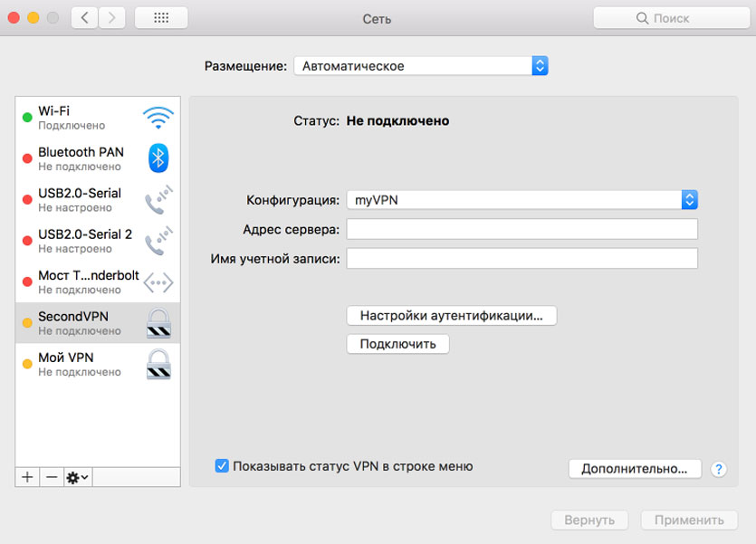756x544 pixels.
Task: Click the Адрес сервера input field
Action: point(522,229)
